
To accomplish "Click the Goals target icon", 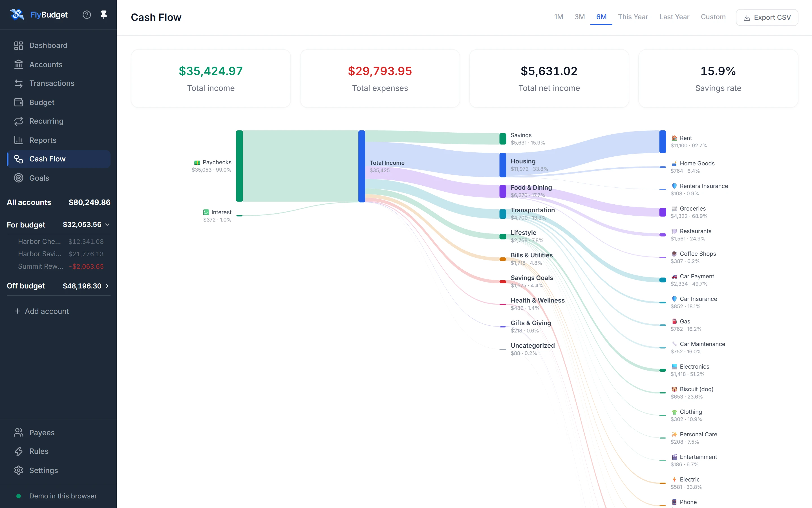I will coord(18,178).
